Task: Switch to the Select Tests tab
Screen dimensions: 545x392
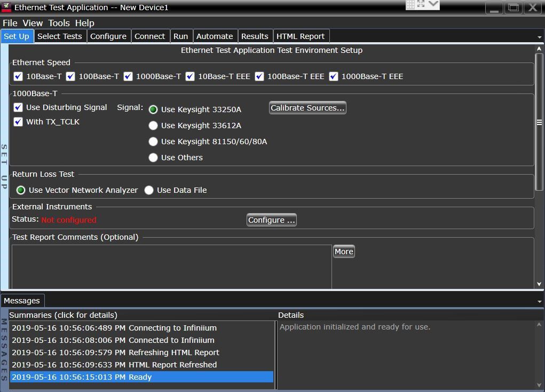Action: pos(60,36)
